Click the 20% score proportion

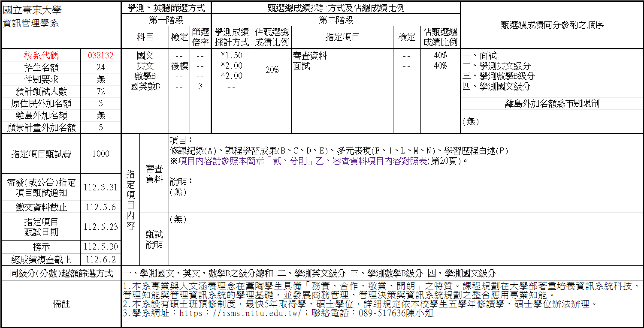272,70
